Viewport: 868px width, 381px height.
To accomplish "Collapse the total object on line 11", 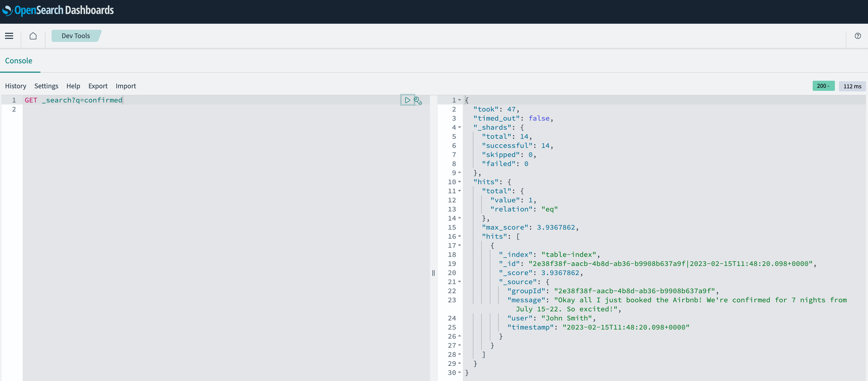I will (x=459, y=191).
